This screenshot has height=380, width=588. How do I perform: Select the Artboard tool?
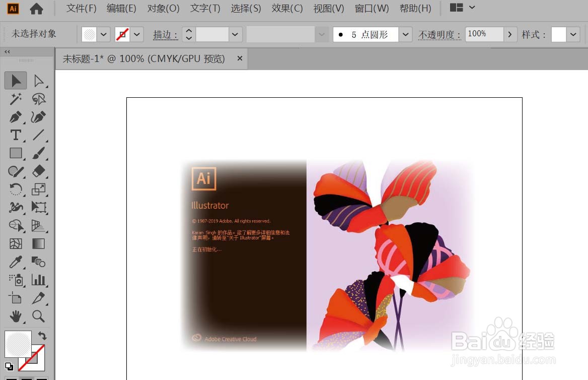(x=16, y=298)
